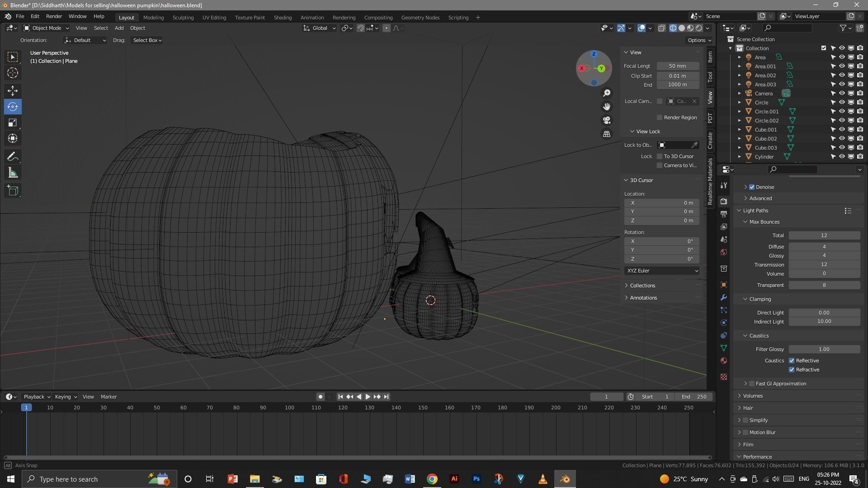
Task: Hide the Camera object in viewport
Action: click(x=842, y=94)
